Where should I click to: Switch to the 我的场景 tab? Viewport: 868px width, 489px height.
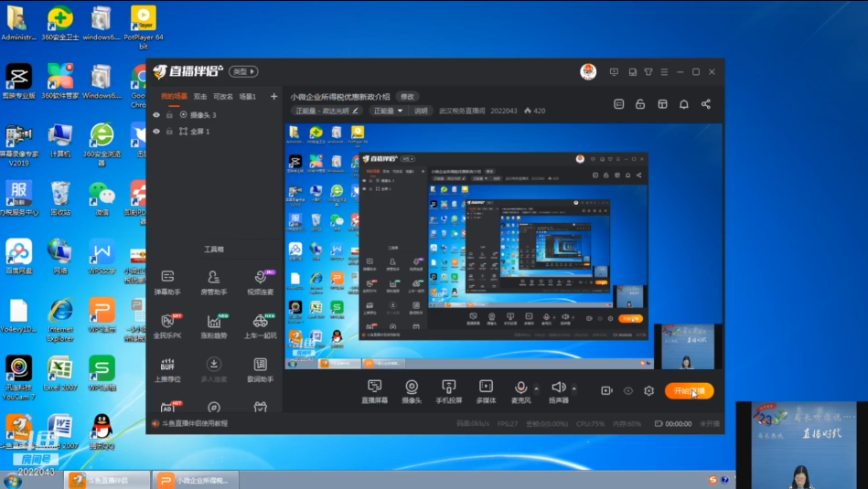pos(174,96)
